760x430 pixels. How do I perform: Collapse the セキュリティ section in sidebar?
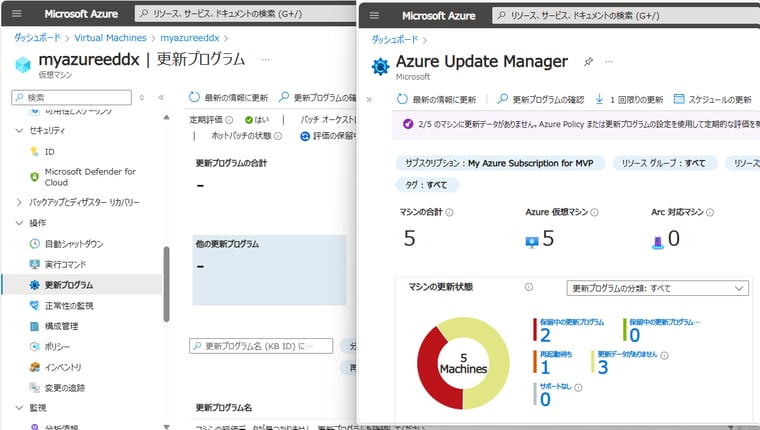19,130
